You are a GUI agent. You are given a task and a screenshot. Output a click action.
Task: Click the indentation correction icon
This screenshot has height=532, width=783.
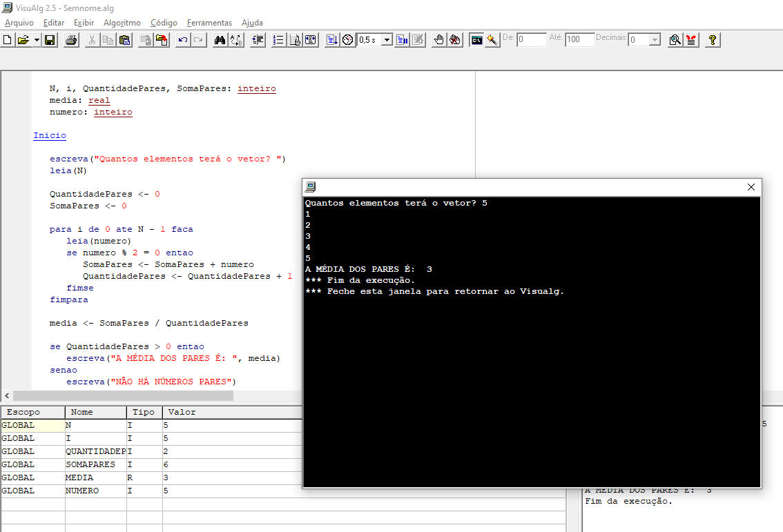click(258, 40)
